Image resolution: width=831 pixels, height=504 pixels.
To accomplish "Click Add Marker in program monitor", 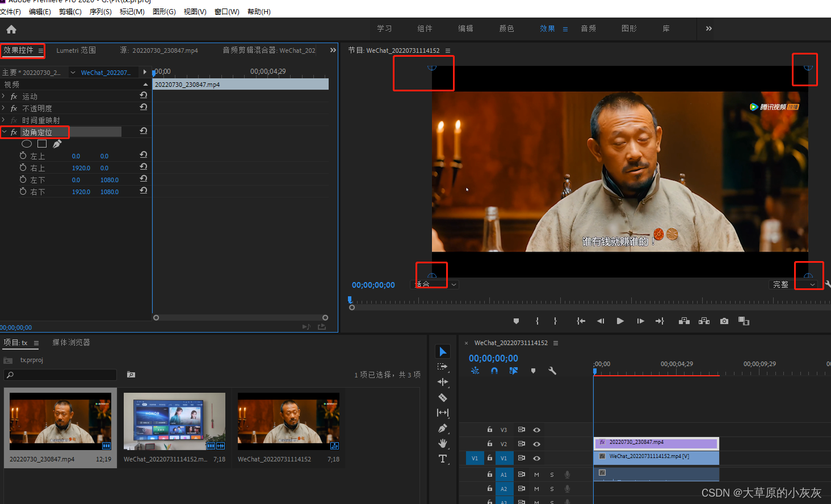I will click(x=516, y=321).
